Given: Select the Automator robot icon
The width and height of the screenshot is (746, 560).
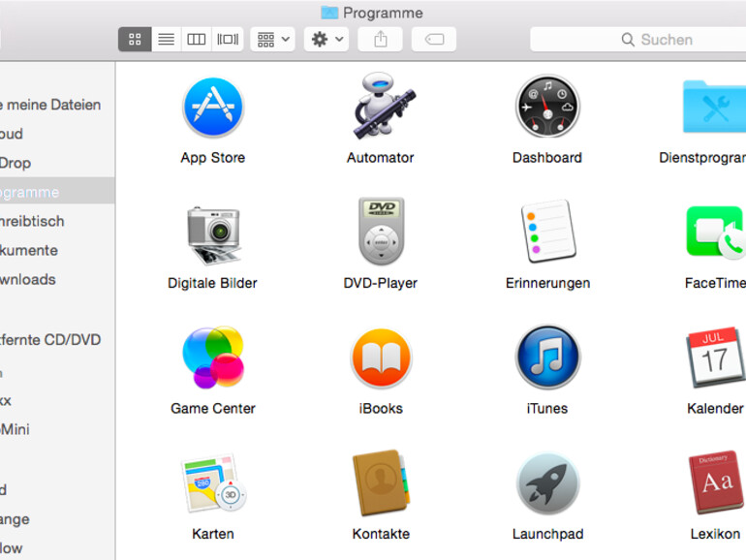Looking at the screenshot, I should 384,106.
